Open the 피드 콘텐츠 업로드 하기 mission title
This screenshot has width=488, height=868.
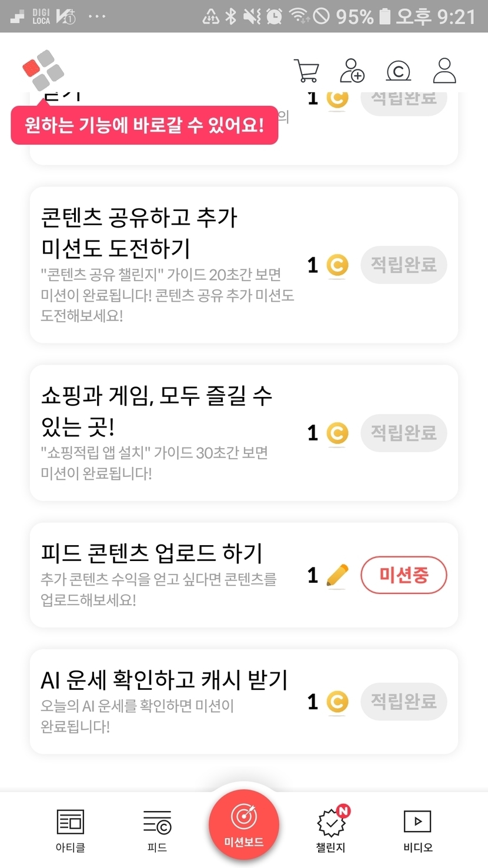coord(152,553)
